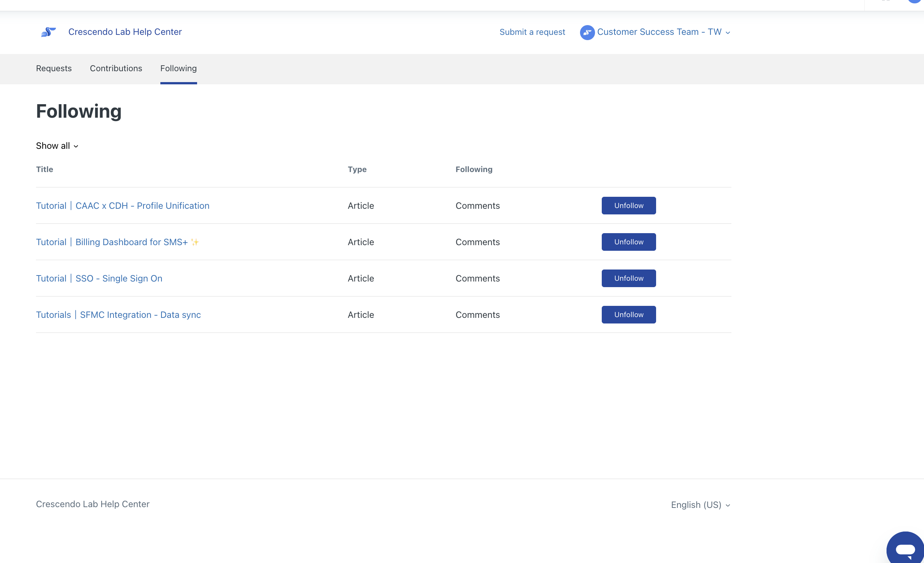924x563 pixels.
Task: Open the Crescendo Lab Help Center header link
Action: click(x=125, y=32)
